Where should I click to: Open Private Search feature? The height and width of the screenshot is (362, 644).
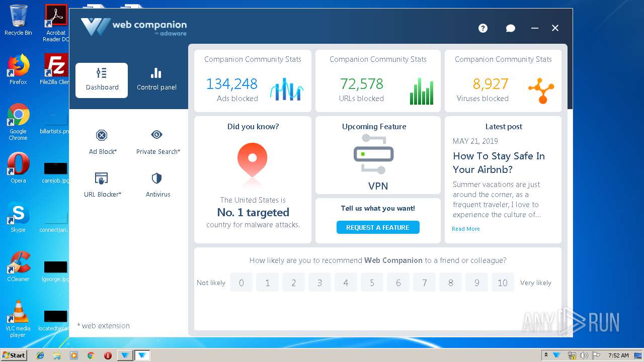157,142
